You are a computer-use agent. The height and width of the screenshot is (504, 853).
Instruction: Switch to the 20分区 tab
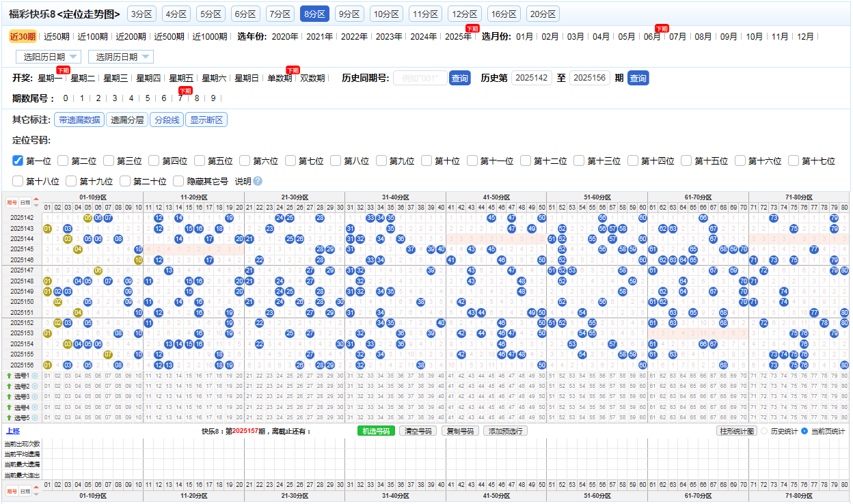pos(543,14)
